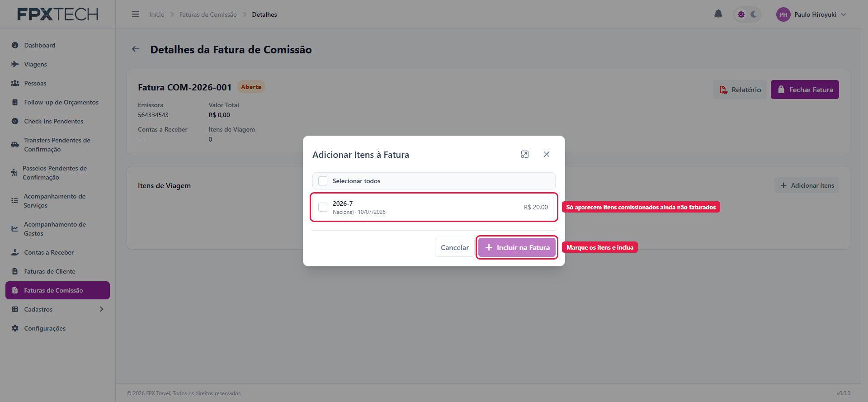
Task: Maximize the Adicionar Itens dialog
Action: coord(525,154)
